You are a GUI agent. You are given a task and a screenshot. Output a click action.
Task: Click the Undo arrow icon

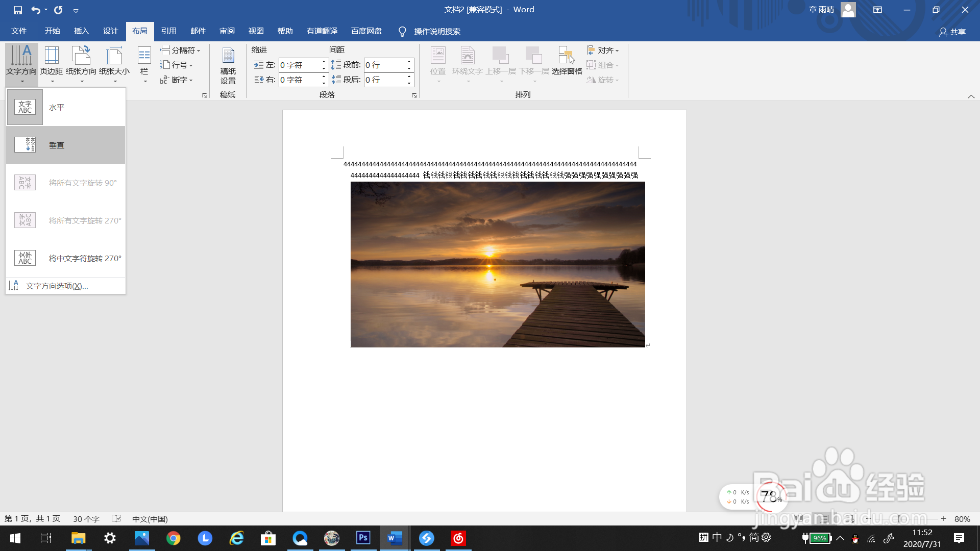coord(35,10)
